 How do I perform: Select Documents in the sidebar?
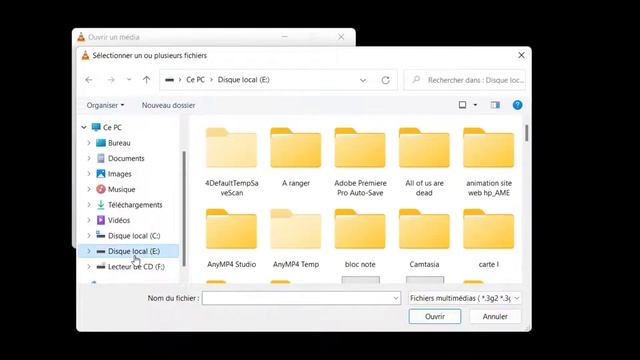[x=126, y=158]
